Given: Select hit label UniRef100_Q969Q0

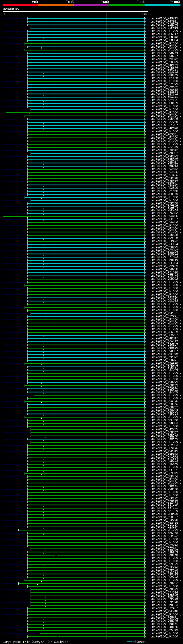Looking at the screenshot, I should click(x=164, y=222).
